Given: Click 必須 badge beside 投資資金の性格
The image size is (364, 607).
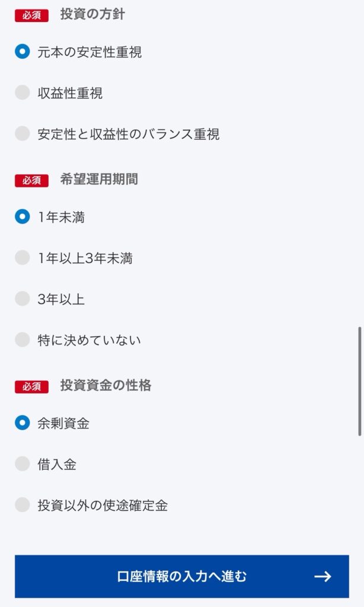Looking at the screenshot, I should (31, 386).
